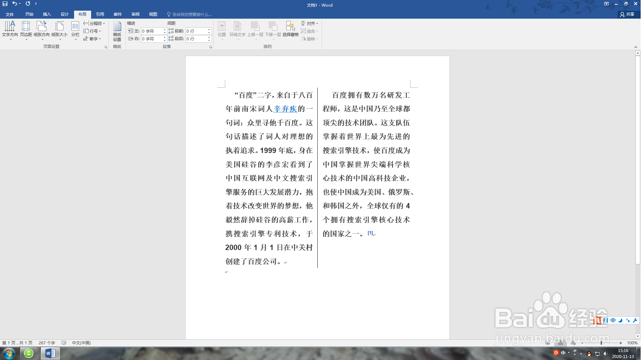
Task: Click the QQ penguin tray icon
Action: coord(589,354)
